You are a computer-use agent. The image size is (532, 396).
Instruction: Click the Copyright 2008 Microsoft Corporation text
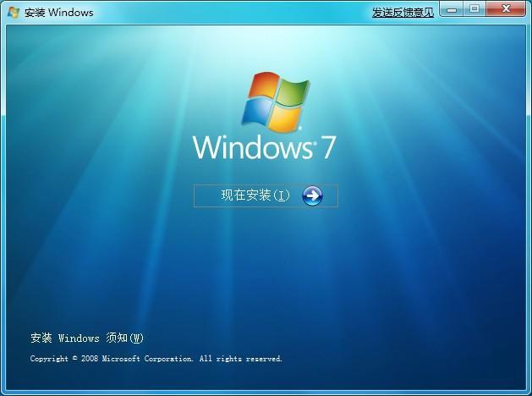[156, 358]
